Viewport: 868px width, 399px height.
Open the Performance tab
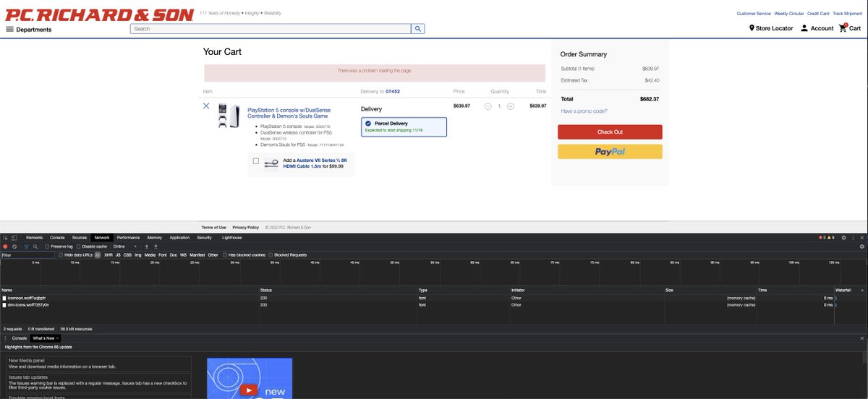point(128,237)
